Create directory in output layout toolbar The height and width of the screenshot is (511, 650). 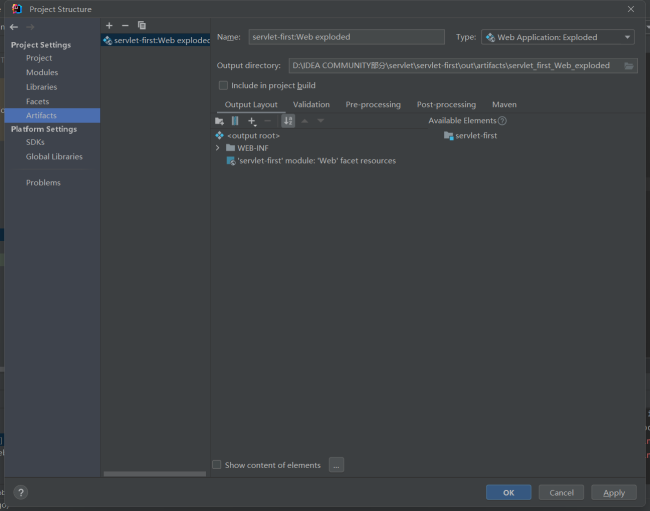tap(219, 121)
